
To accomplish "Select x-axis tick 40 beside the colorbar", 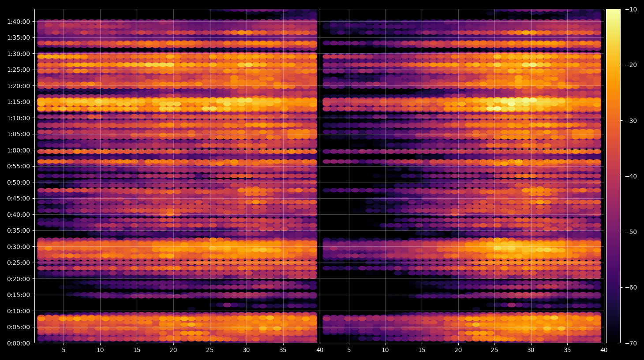I will 604,350.
